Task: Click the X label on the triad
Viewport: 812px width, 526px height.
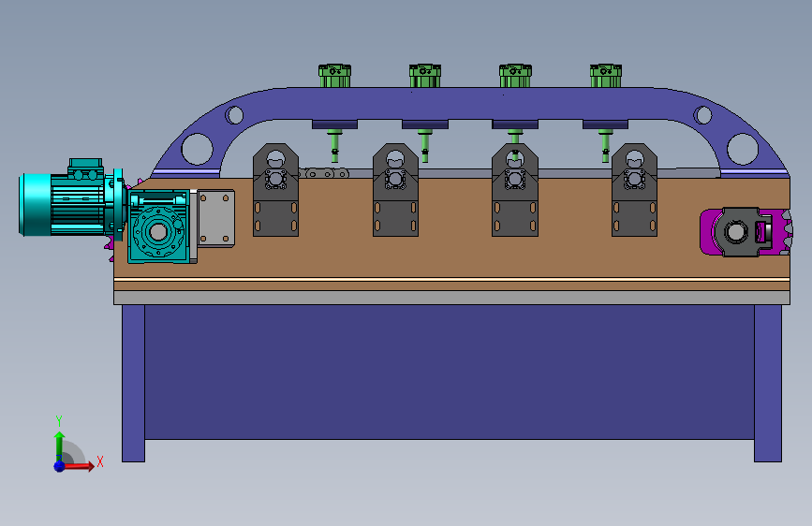Action: click(100, 461)
